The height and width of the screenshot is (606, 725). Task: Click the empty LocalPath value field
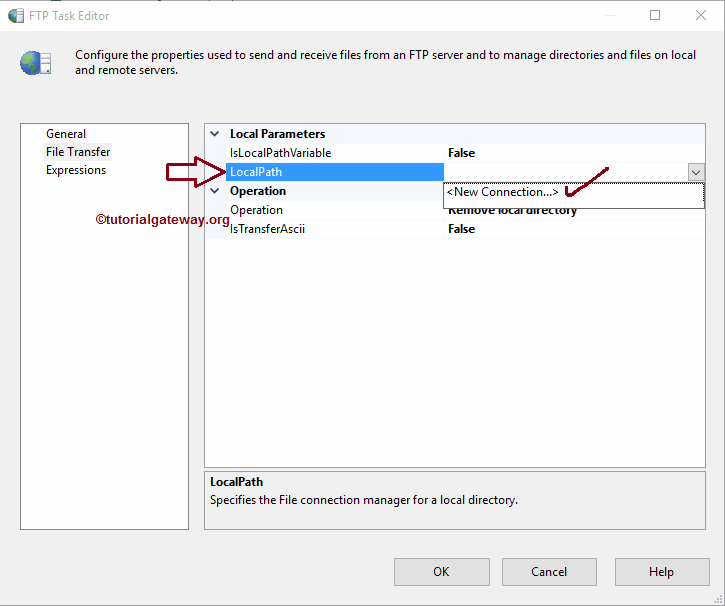[566, 172]
